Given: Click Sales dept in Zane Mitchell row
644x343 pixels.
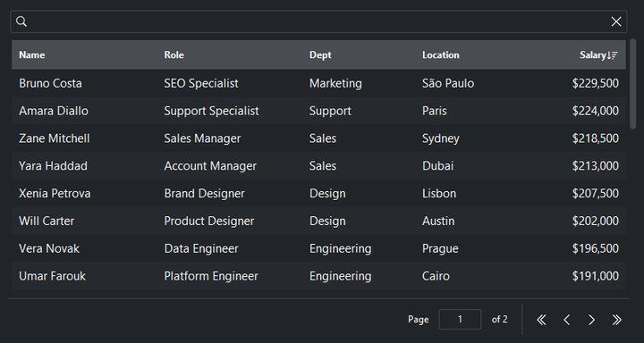Looking at the screenshot, I should [323, 138].
